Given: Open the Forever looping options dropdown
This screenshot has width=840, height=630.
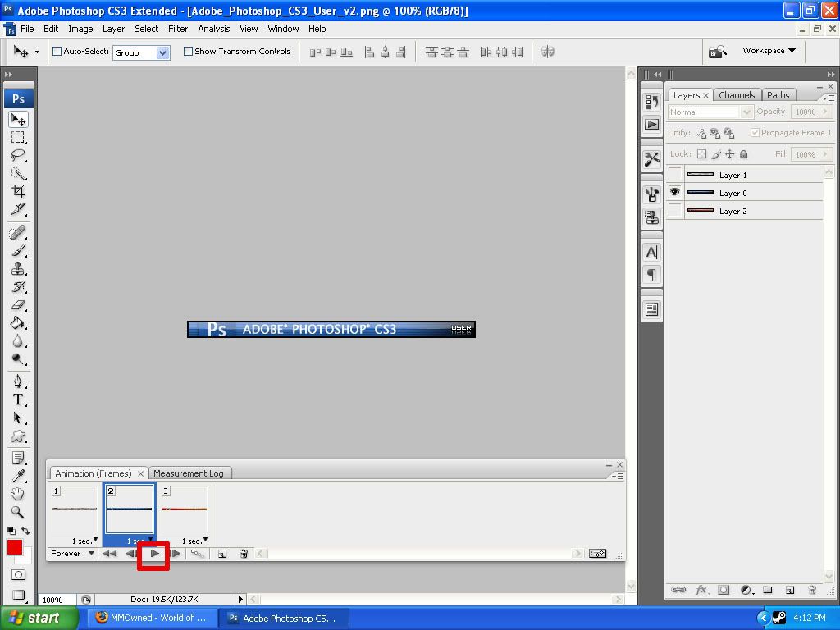Looking at the screenshot, I should point(72,554).
